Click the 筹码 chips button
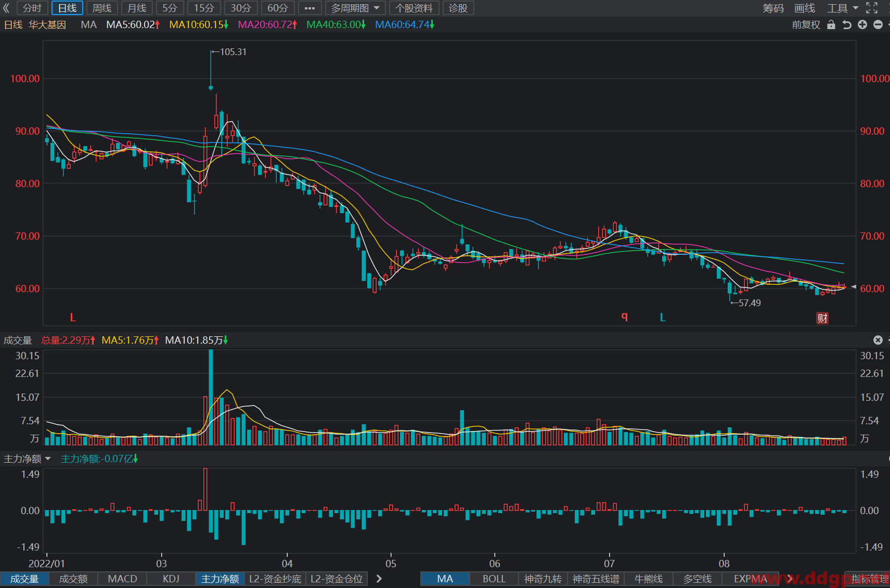This screenshot has height=588, width=890. pyautogui.click(x=773, y=8)
